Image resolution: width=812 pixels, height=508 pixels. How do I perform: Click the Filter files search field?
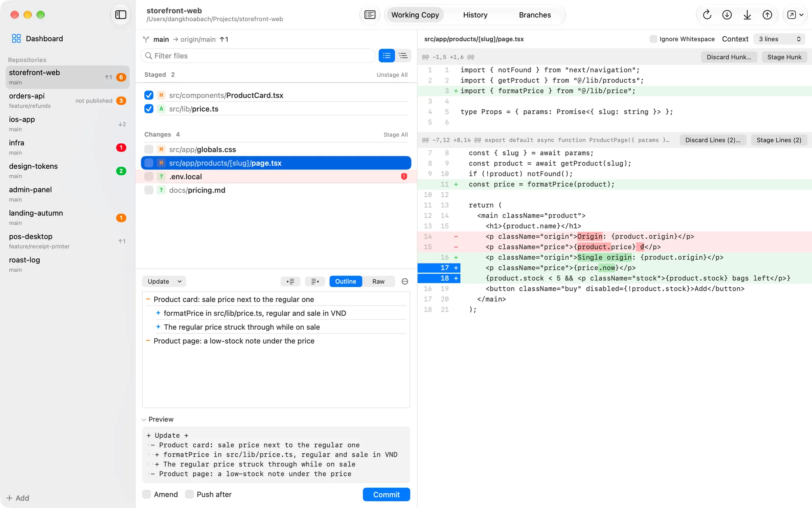(258, 56)
